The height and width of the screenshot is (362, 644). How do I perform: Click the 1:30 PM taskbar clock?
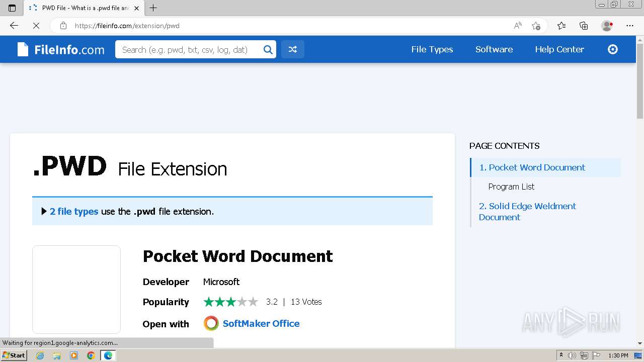(x=618, y=355)
